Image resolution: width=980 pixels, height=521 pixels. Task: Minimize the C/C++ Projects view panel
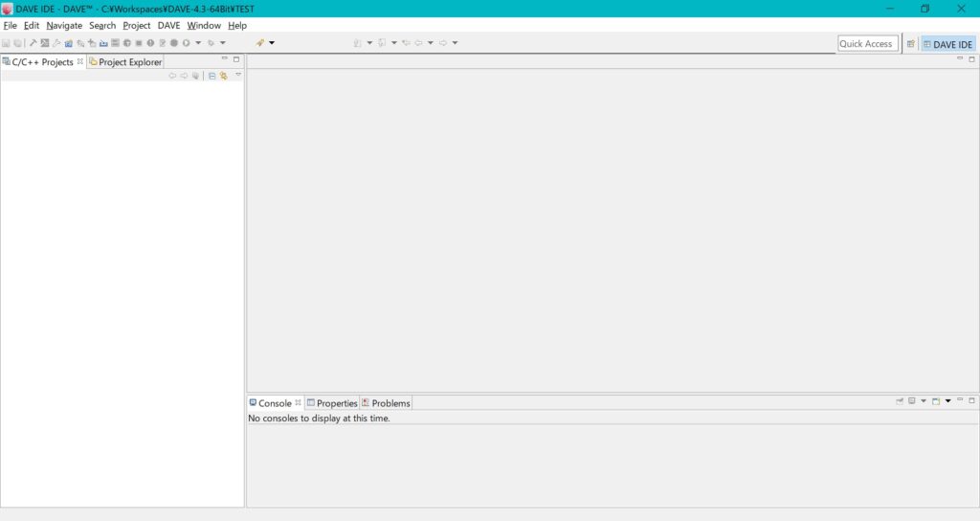pyautogui.click(x=224, y=58)
